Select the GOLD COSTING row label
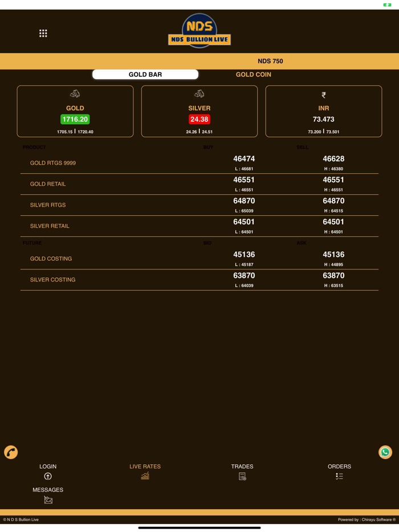399x532 pixels. pos(51,259)
